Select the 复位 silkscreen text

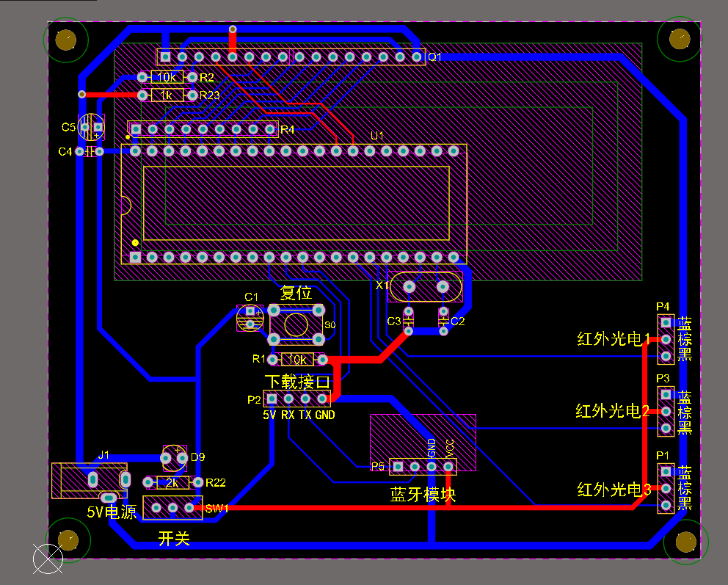coord(296,293)
